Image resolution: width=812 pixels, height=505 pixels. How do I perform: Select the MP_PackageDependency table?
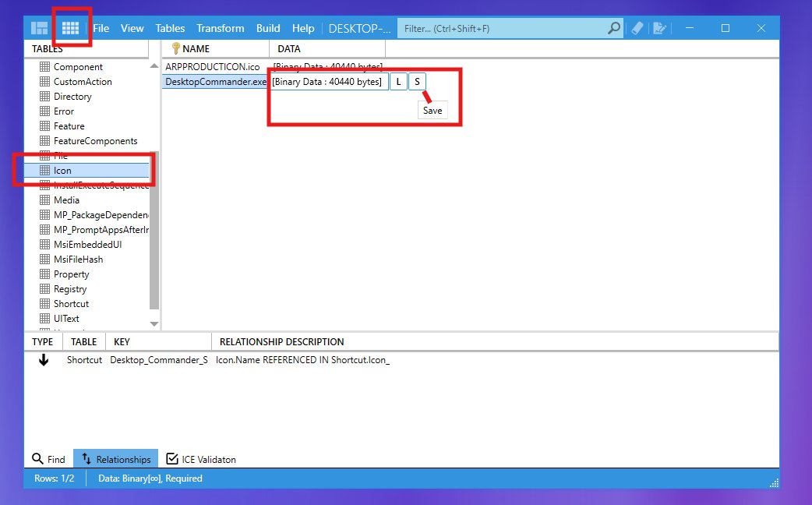point(101,215)
